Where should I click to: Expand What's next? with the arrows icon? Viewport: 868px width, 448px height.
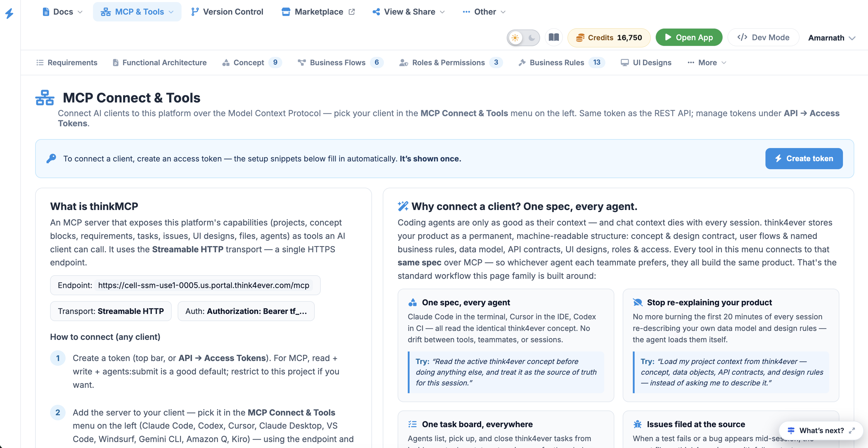point(852,430)
